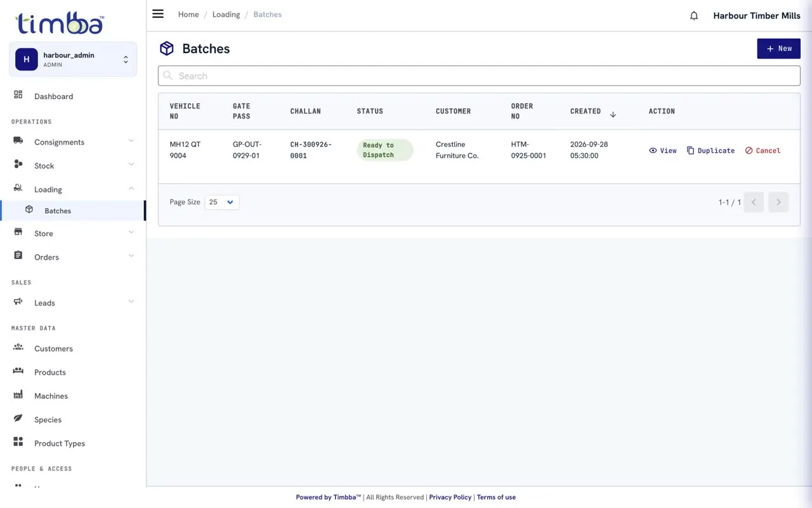Click the Stock icon in sidebar

[x=18, y=164]
